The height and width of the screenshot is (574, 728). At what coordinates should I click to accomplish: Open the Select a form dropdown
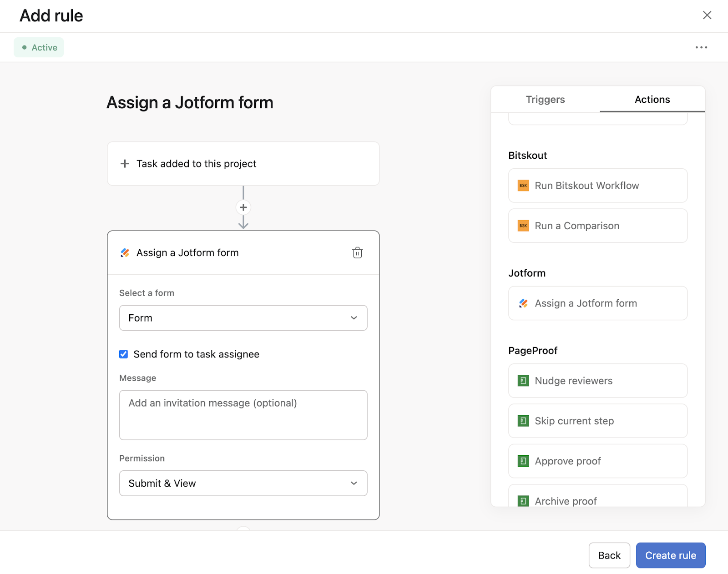coord(243,318)
